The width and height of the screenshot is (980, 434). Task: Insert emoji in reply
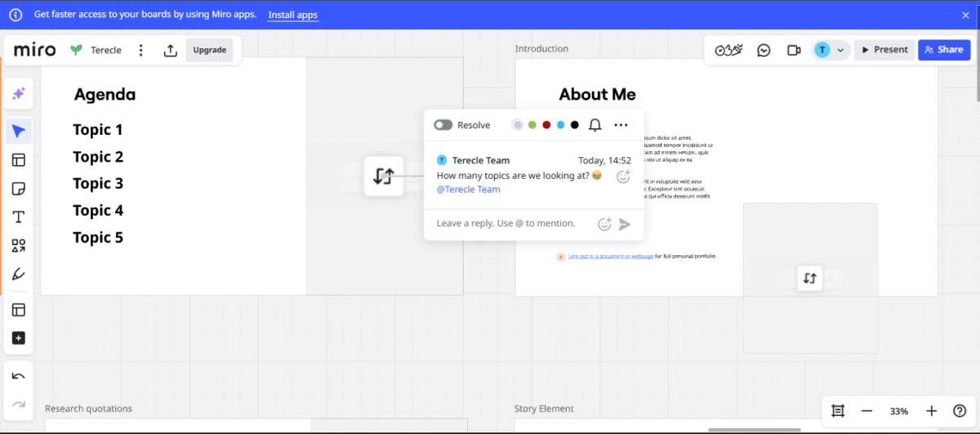[x=605, y=224]
